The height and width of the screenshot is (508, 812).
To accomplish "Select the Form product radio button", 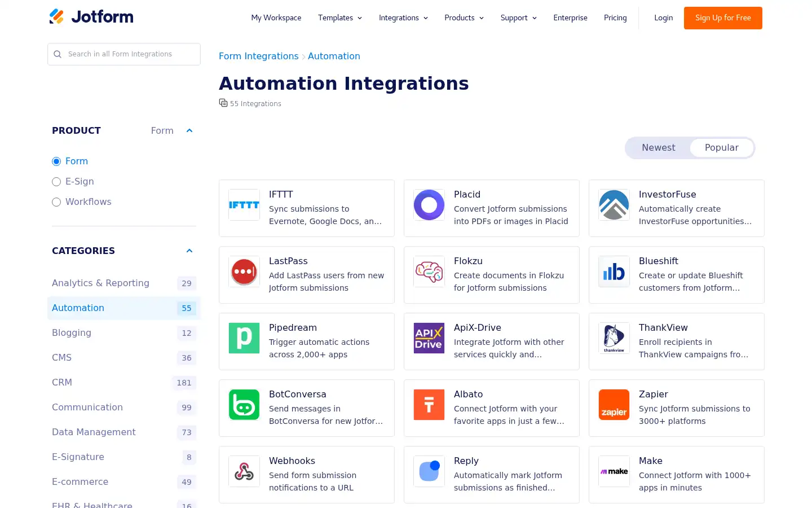I will [56, 161].
